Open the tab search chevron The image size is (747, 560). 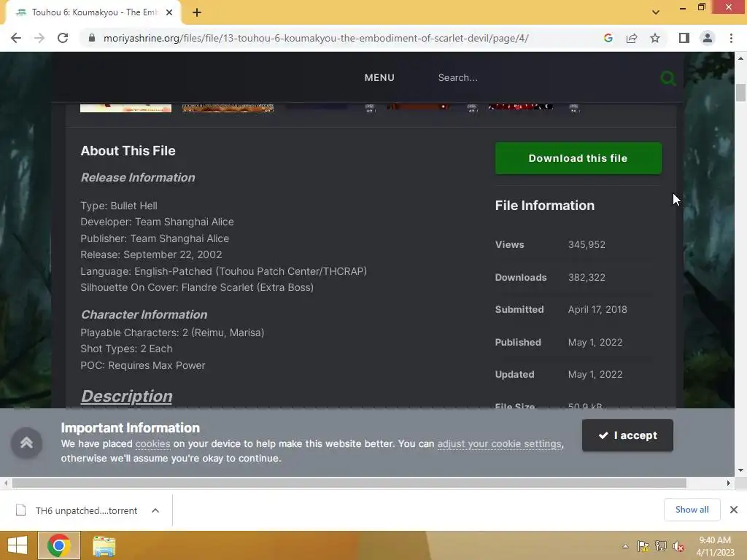point(656,12)
